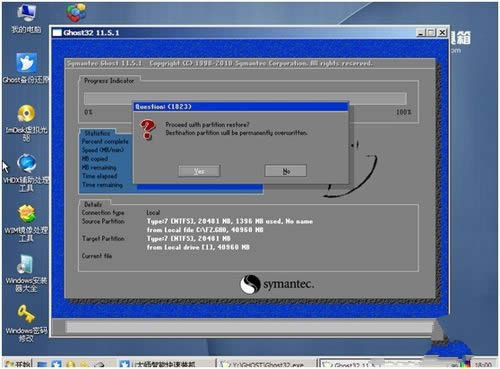Viewport: 500px width, 369px height.
Task: Open the ImDisk虚拟光驱 desktop icon
Action: pyautogui.click(x=26, y=123)
